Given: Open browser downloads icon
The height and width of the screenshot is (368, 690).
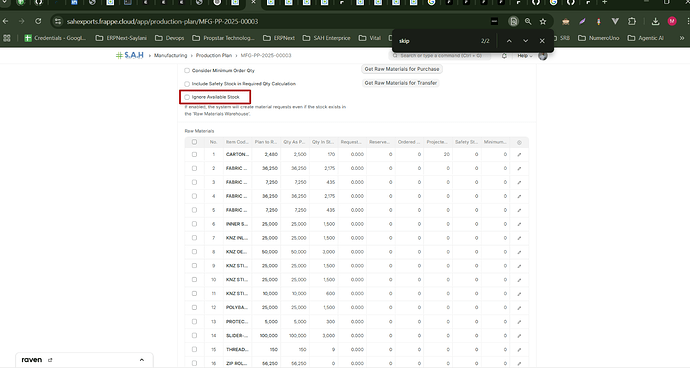Looking at the screenshot, I should pos(655,21).
